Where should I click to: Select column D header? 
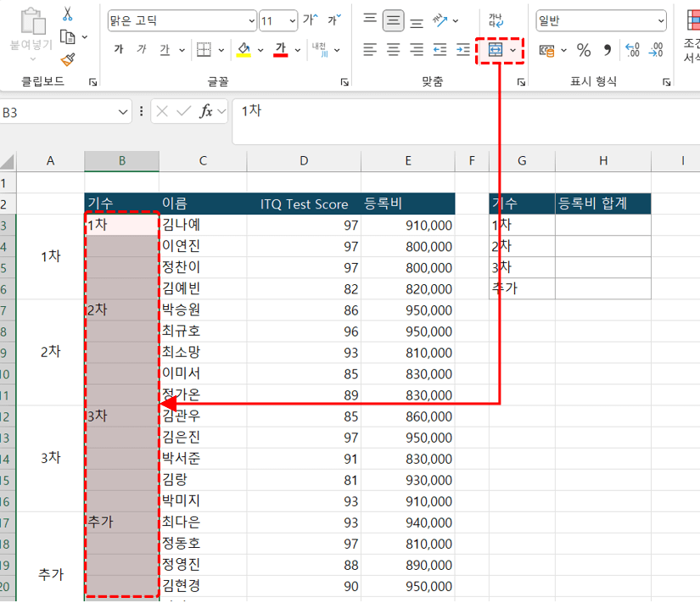tap(304, 160)
